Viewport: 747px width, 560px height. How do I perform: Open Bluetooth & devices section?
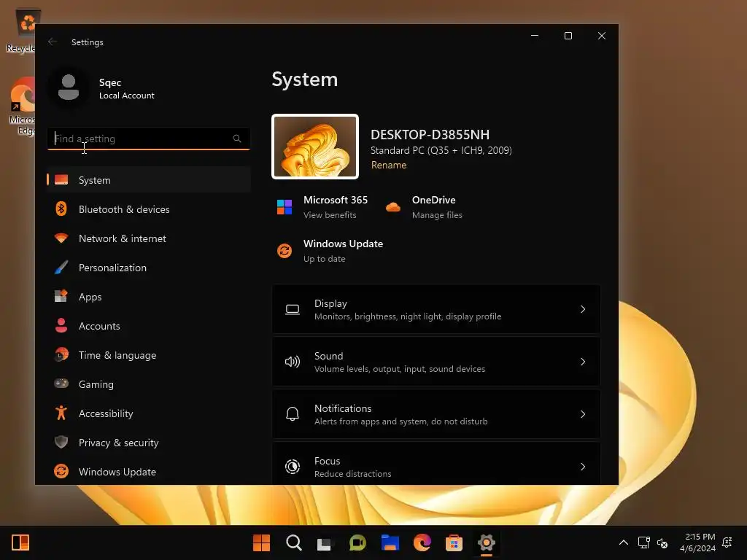tap(149, 209)
